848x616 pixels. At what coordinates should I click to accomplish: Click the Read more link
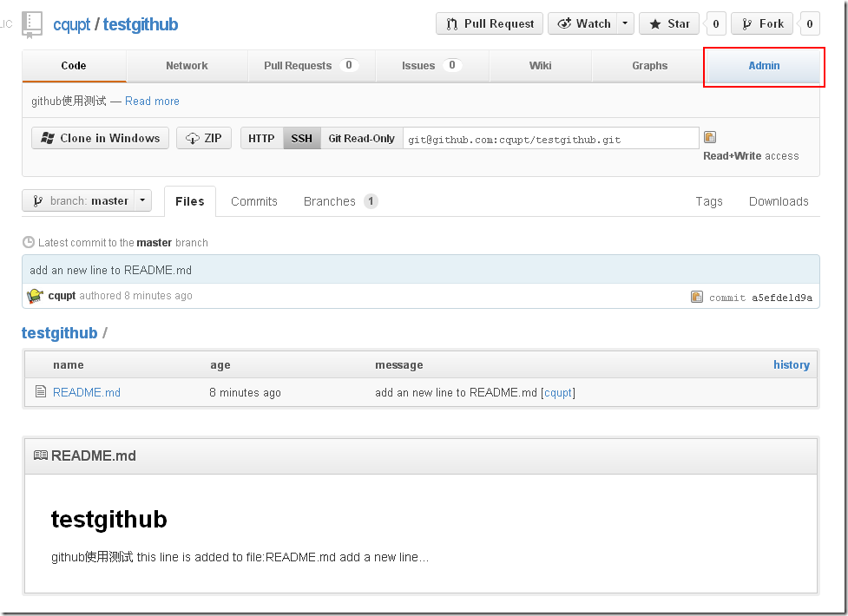click(152, 102)
